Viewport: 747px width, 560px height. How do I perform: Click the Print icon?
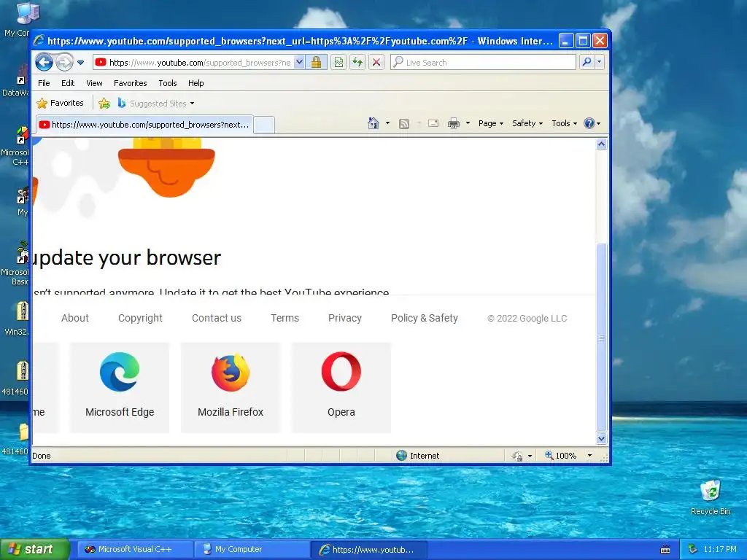click(454, 123)
